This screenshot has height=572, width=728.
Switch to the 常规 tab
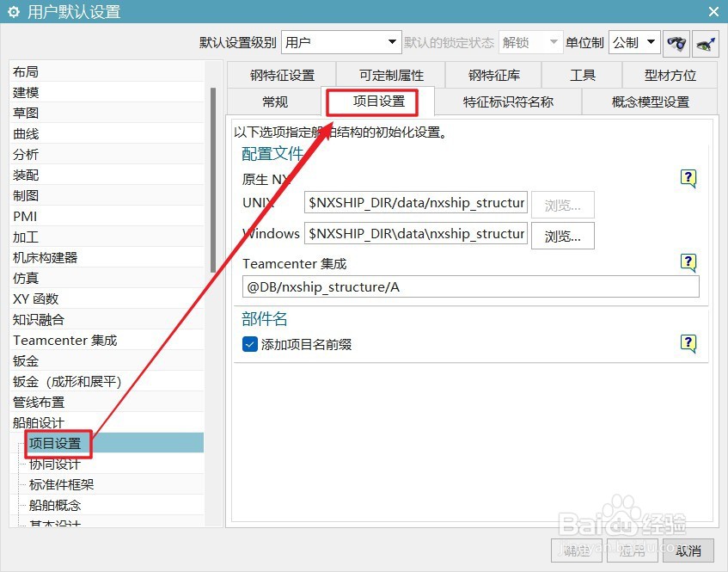coord(272,102)
